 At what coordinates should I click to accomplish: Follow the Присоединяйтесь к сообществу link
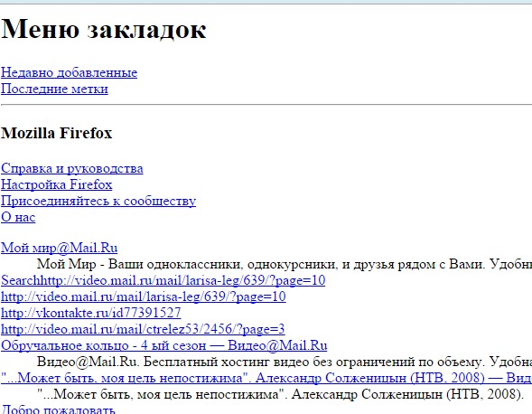[x=98, y=201]
